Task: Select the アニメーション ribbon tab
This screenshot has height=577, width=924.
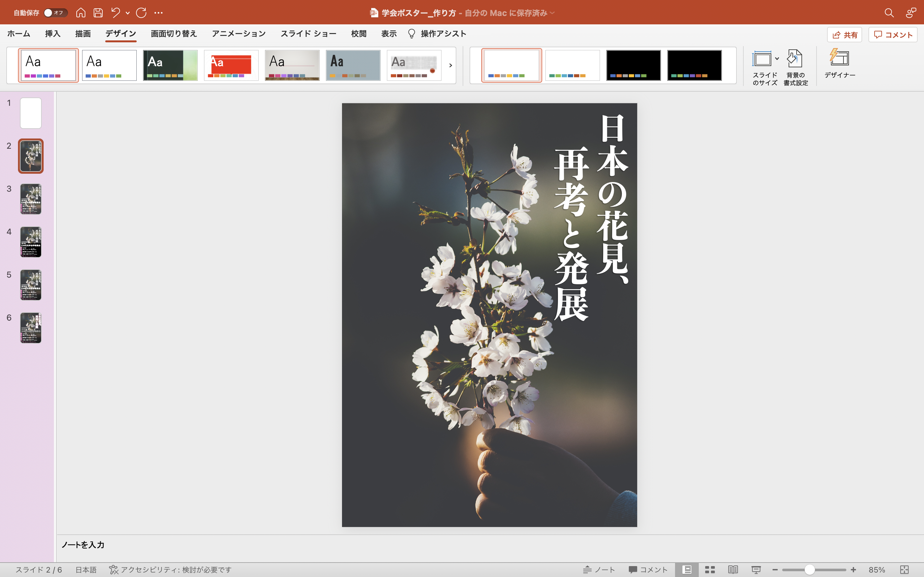Action: point(238,34)
